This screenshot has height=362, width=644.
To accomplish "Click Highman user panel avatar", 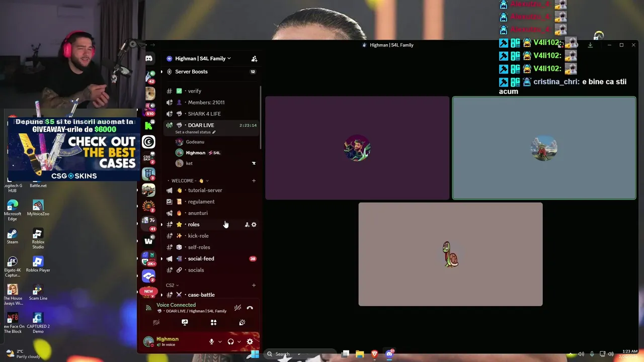I will [148, 342].
